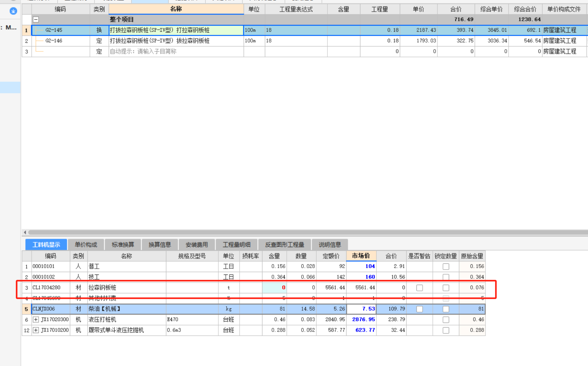Click the 换 category cell in row 1

[x=99, y=30]
